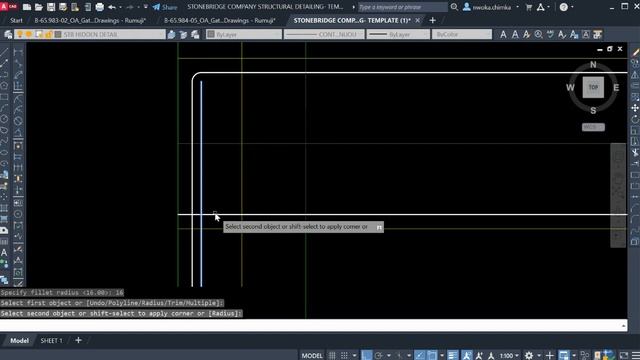Toggle snap mode in status bar
640x360 pixels.
(x=344, y=356)
